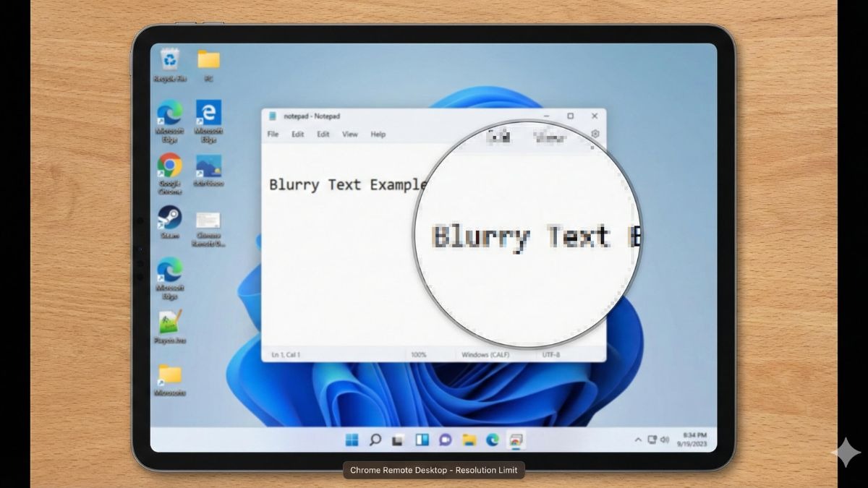Image resolution: width=868 pixels, height=488 pixels.
Task: Open the Widgets taskbar icon
Action: (422, 440)
